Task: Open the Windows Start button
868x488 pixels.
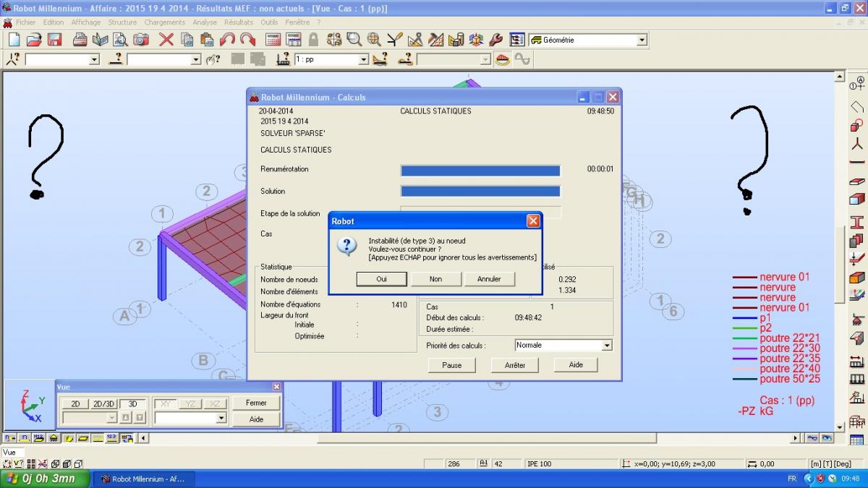Action: click(x=45, y=479)
